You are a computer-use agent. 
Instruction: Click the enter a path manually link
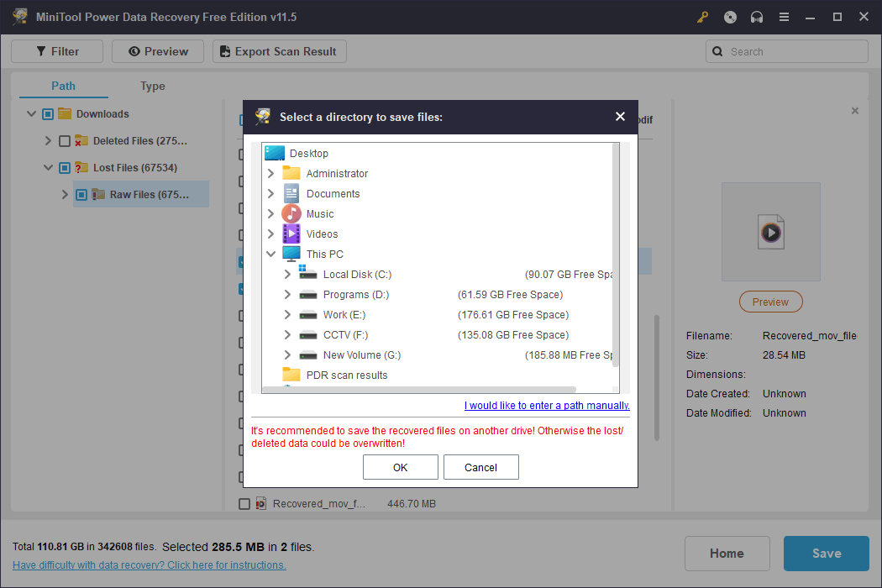pos(546,405)
